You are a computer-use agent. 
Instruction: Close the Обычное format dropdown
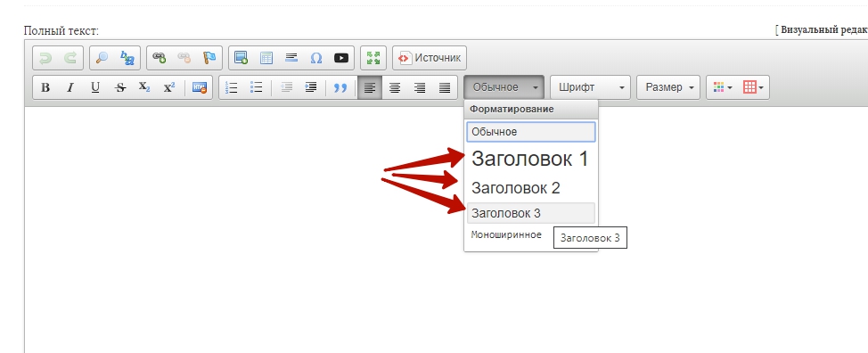(504, 87)
